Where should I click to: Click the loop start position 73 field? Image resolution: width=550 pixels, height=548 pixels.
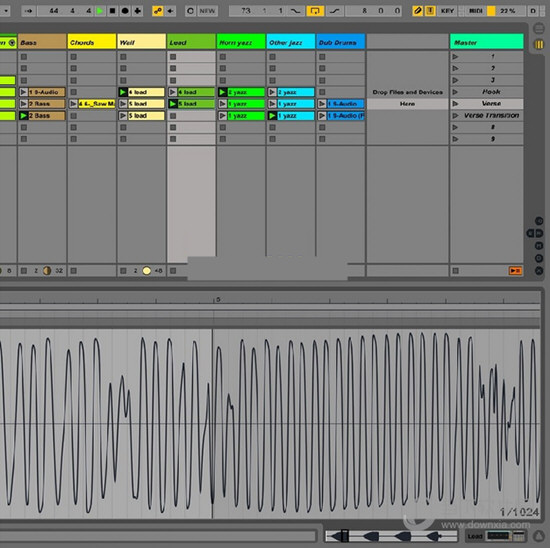(x=246, y=11)
